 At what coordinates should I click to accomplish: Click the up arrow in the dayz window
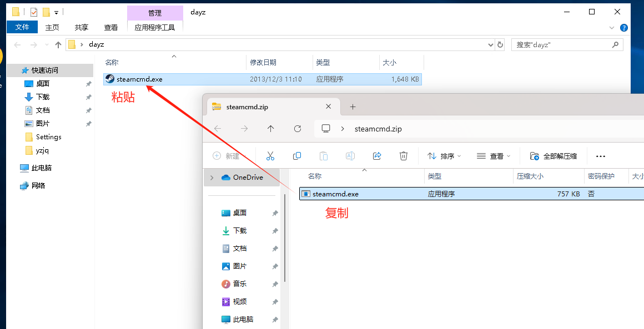pos(58,45)
